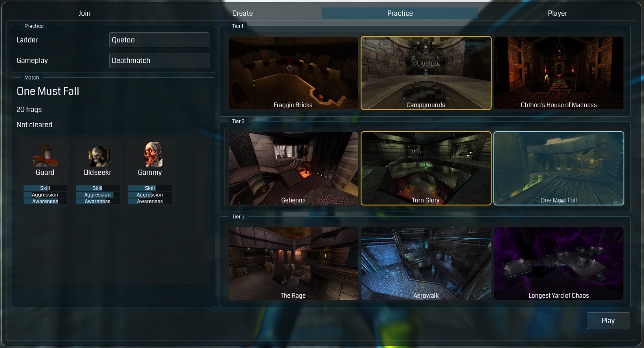Switch to the Player tab
Screen dimensions: 644x348
click(558, 13)
